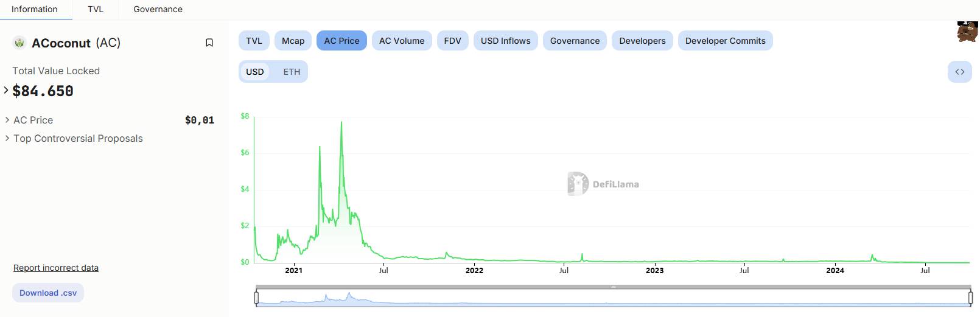This screenshot has height=317, width=980.
Task: Toggle the AC Volume chart series
Action: [x=402, y=41]
